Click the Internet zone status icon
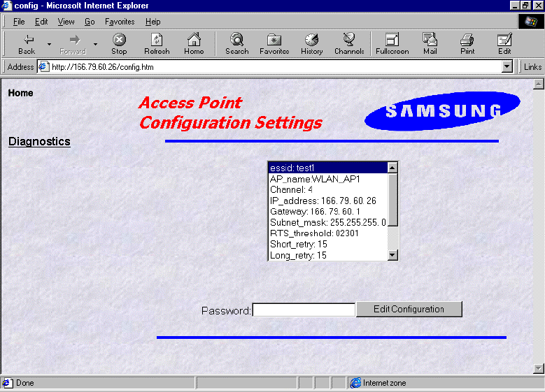 pyautogui.click(x=355, y=383)
